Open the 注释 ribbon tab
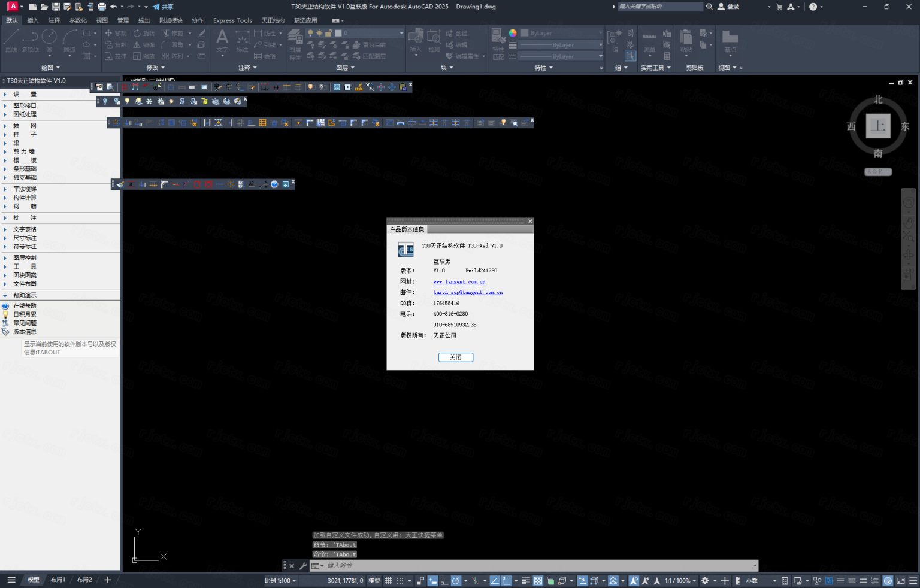920x588 pixels. coord(54,20)
